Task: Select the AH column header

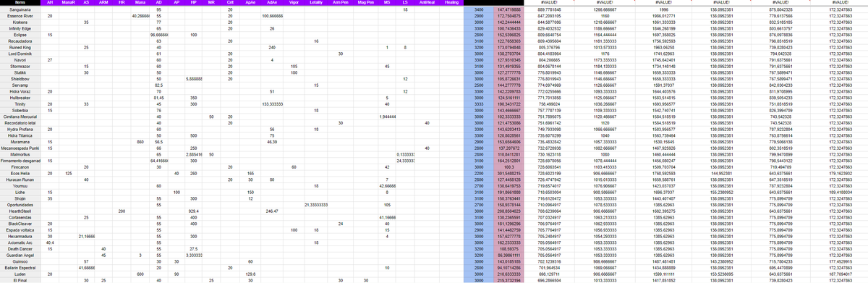Action: click(49, 3)
